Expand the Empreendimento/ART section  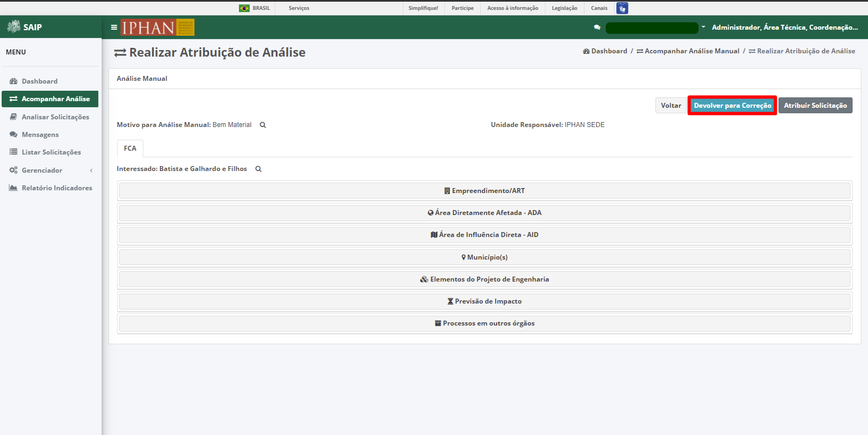click(x=485, y=191)
